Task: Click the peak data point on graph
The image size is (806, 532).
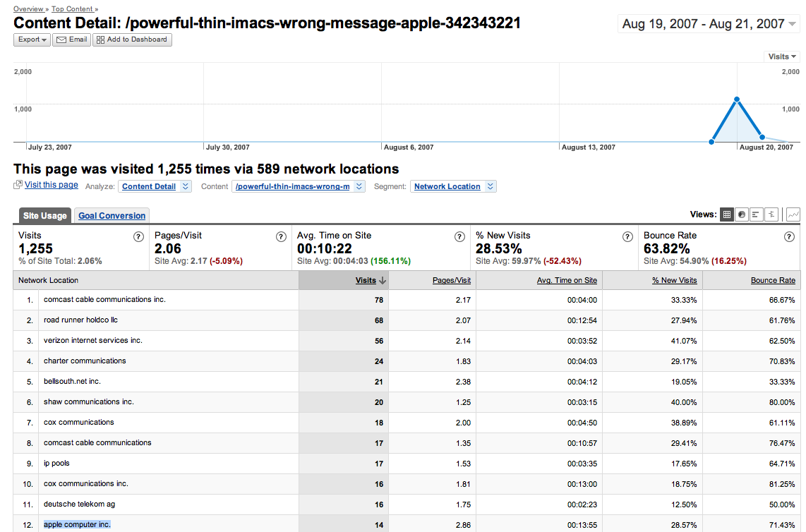Action: 737,99
